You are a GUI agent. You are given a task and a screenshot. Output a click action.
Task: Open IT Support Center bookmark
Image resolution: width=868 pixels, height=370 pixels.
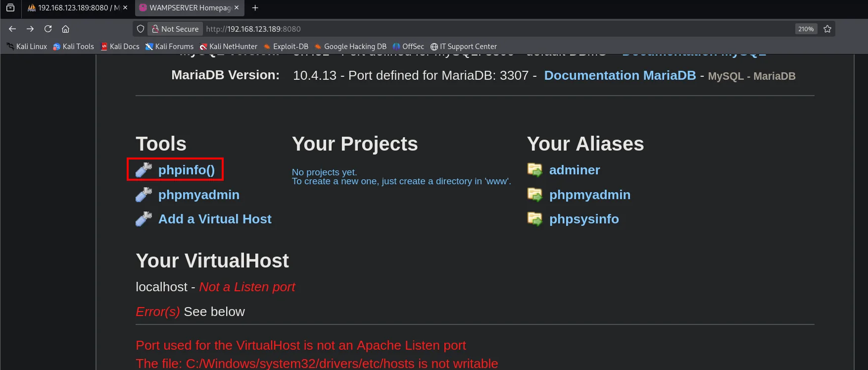click(x=463, y=46)
